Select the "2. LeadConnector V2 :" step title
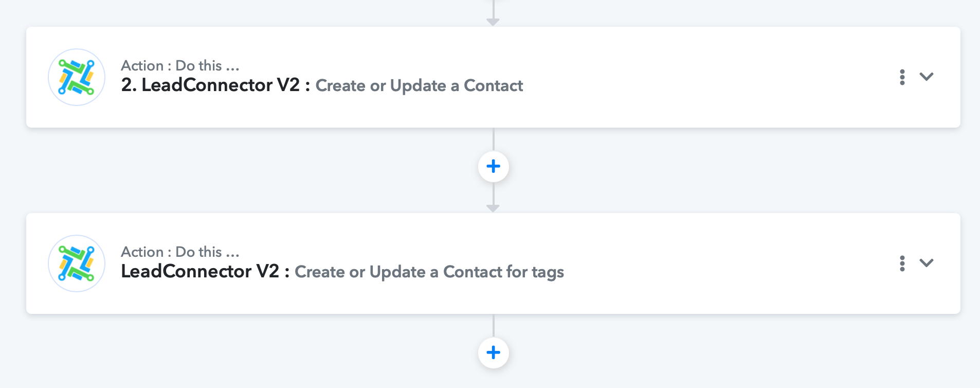Screen dimensions: 980x388 click(x=215, y=85)
